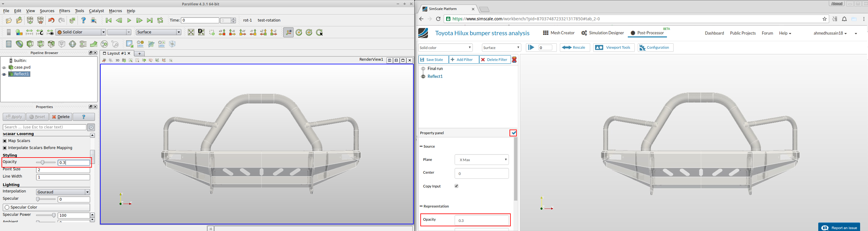The width and height of the screenshot is (868, 231).
Task: Set view direction to -Z
Action: tap(274, 32)
